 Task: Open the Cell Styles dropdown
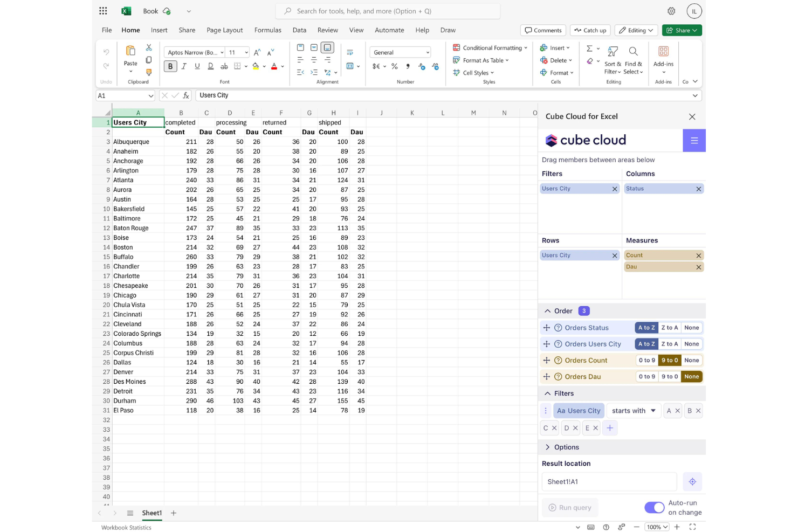[473, 73]
